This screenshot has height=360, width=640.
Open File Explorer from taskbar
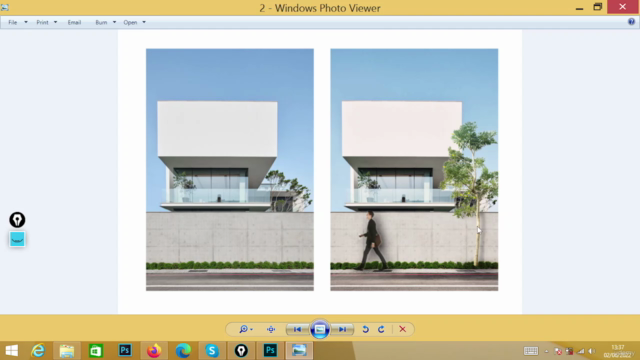(67, 351)
